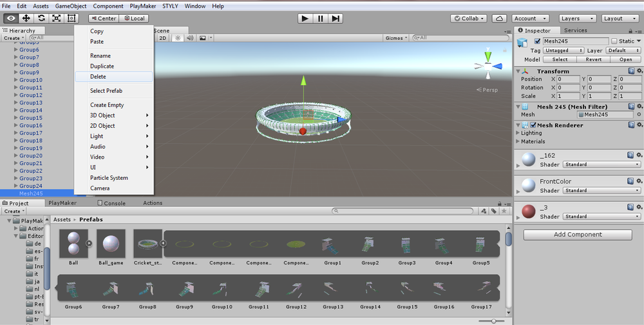Select the Move tool
Viewport: 644px width, 325px height.
click(x=26, y=18)
